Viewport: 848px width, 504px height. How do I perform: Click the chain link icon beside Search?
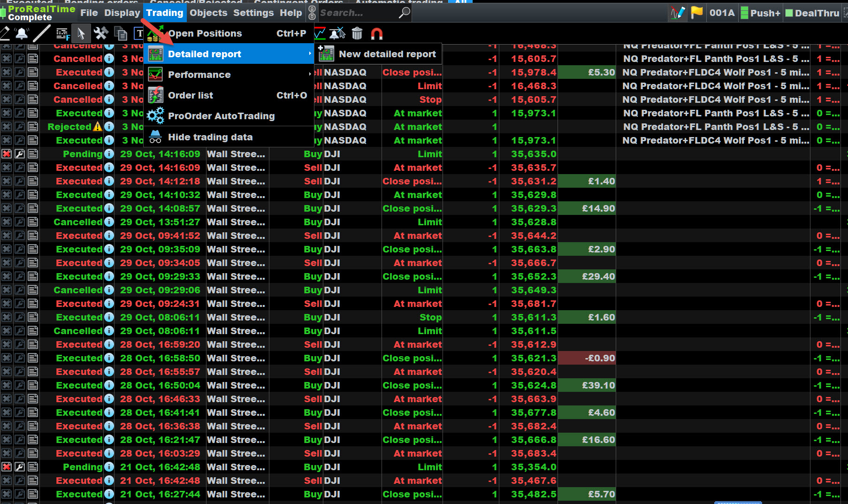click(x=312, y=13)
